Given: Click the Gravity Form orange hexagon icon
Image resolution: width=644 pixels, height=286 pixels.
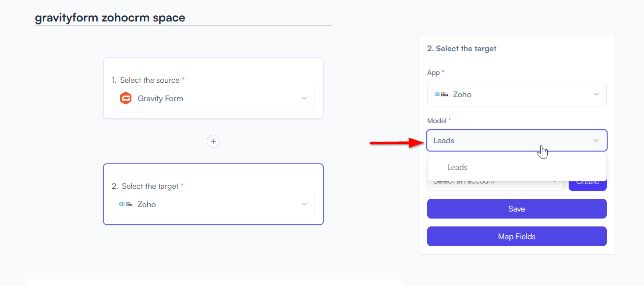Looking at the screenshot, I should (126, 98).
